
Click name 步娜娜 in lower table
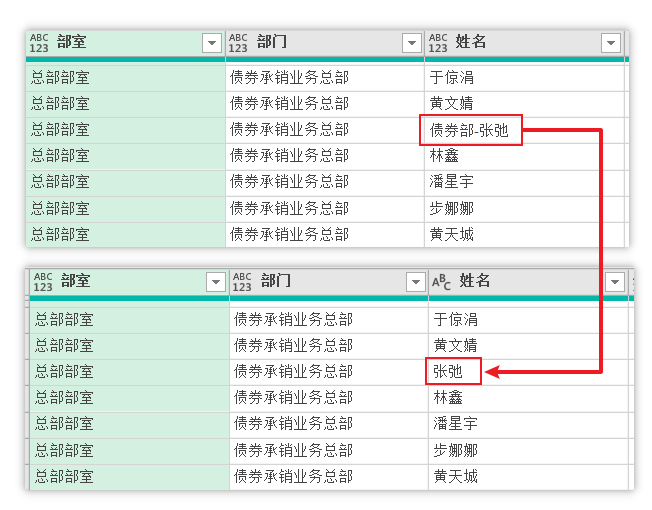tap(456, 451)
